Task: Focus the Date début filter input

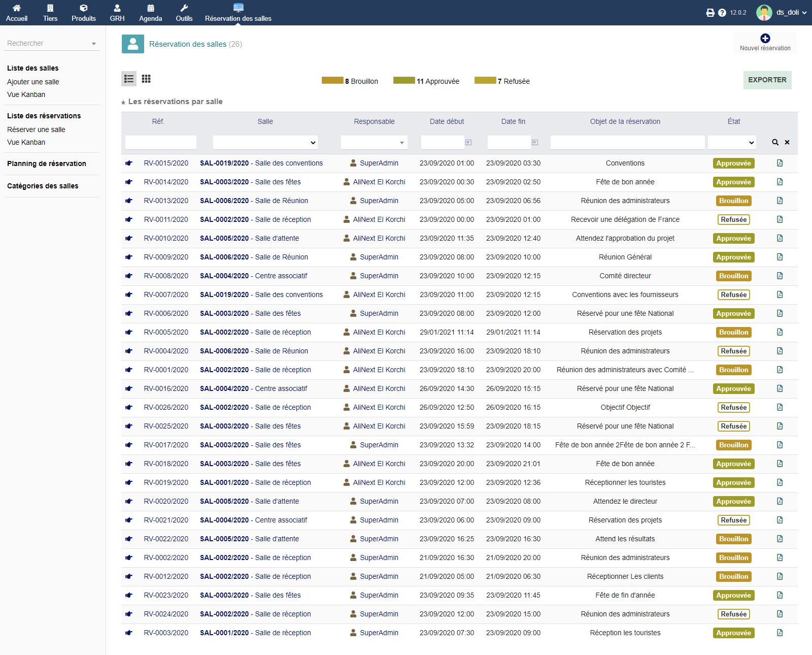Action: pyautogui.click(x=443, y=143)
